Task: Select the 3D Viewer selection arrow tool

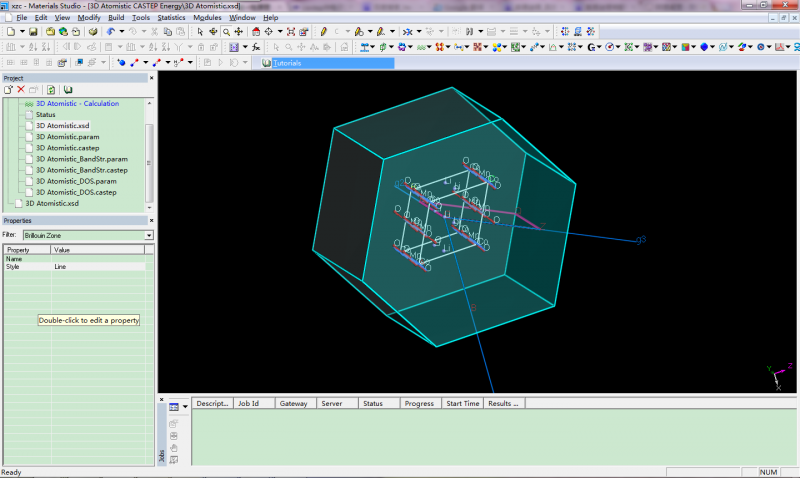Action: click(x=200, y=32)
